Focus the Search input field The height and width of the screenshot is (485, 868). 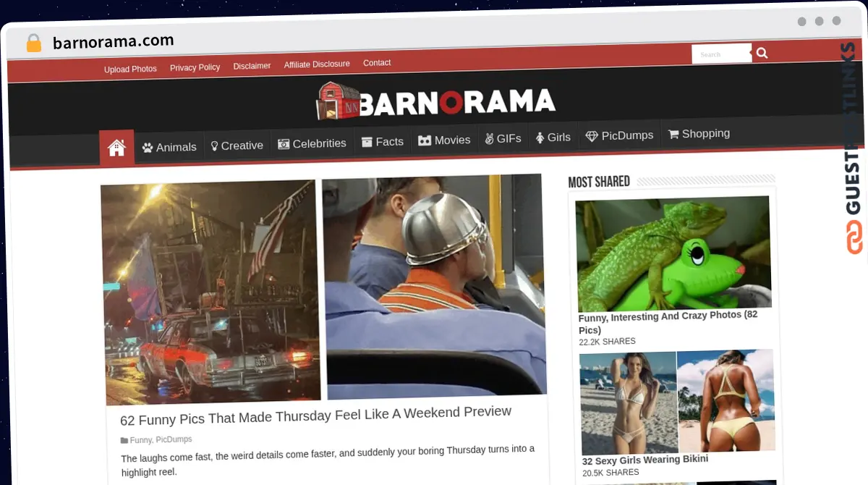tap(720, 54)
